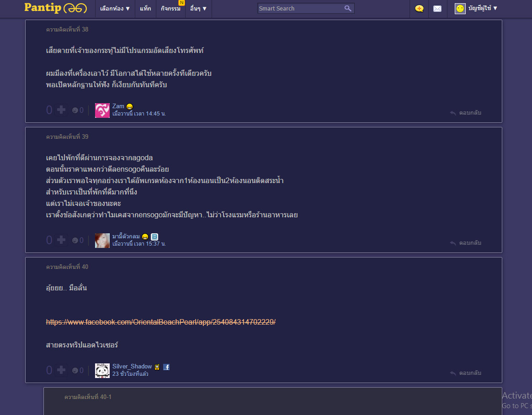
Task: Click the ความคิดเห็นที่ 40 label
Action: pos(67,267)
